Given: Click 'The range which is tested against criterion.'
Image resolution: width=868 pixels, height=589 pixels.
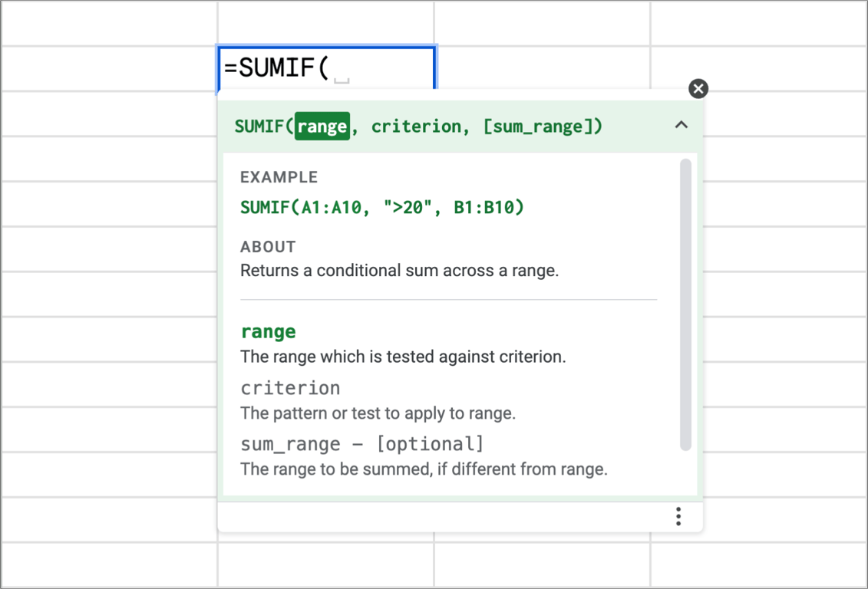Looking at the screenshot, I should [403, 357].
